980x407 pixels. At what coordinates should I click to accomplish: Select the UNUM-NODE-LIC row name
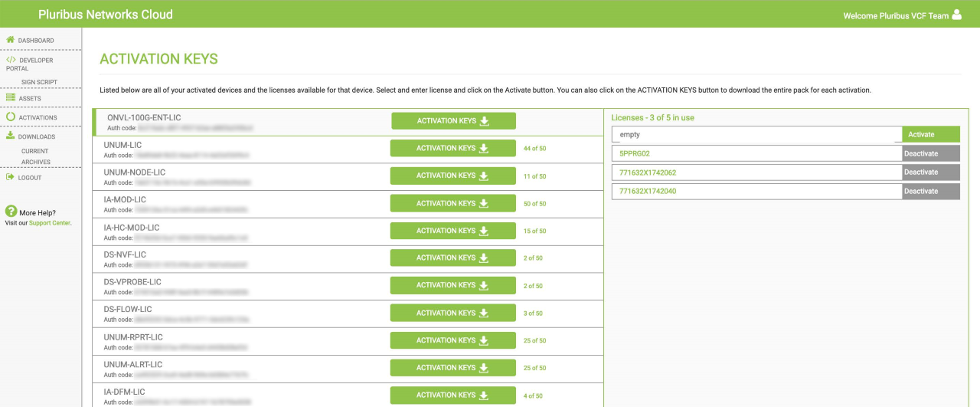click(x=135, y=172)
